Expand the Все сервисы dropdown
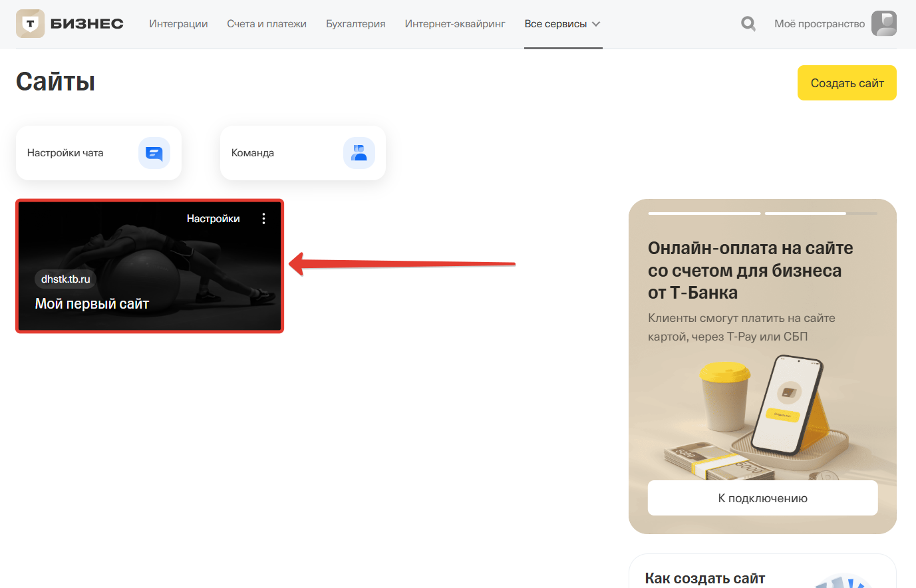The width and height of the screenshot is (916, 588). click(563, 24)
